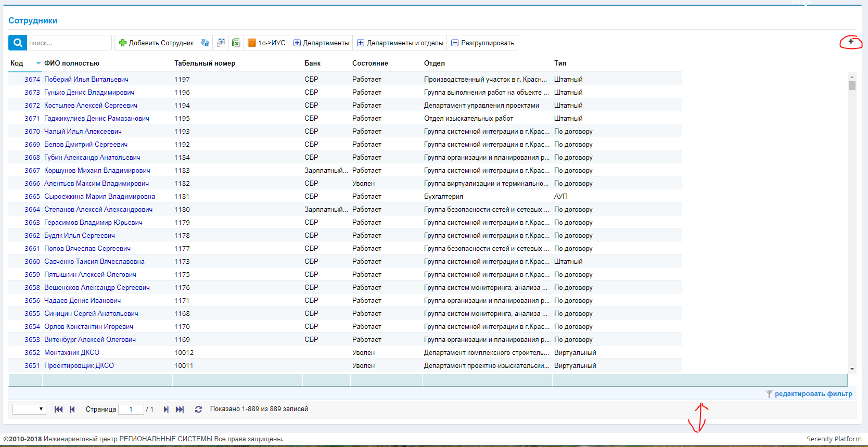Sort by Табельный номер column header
Image resolution: width=868 pixels, height=447 pixels.
click(x=205, y=63)
